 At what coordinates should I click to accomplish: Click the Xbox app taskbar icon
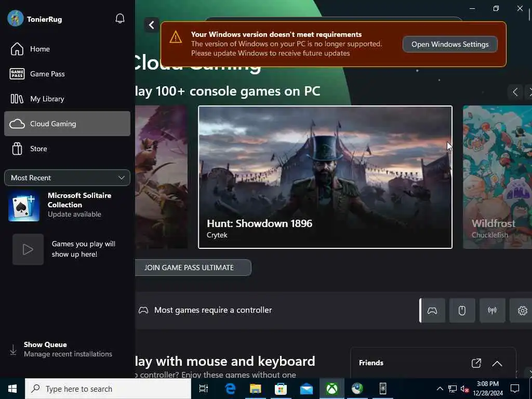pyautogui.click(x=332, y=389)
